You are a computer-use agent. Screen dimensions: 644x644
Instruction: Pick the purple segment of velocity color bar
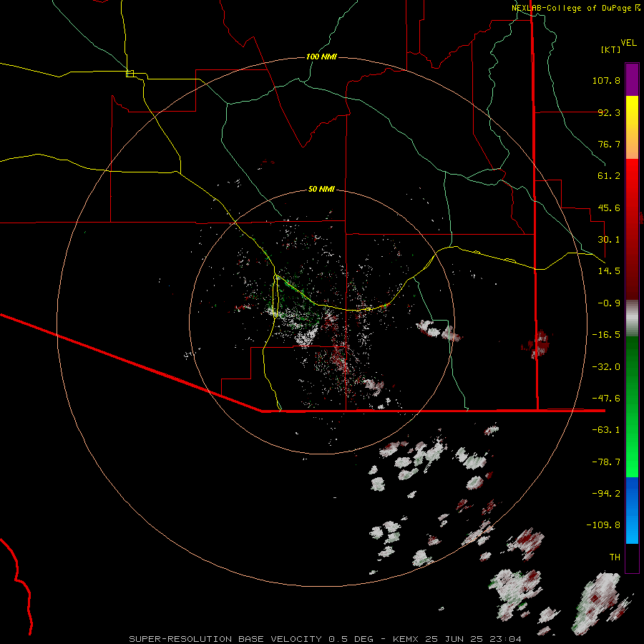632,79
